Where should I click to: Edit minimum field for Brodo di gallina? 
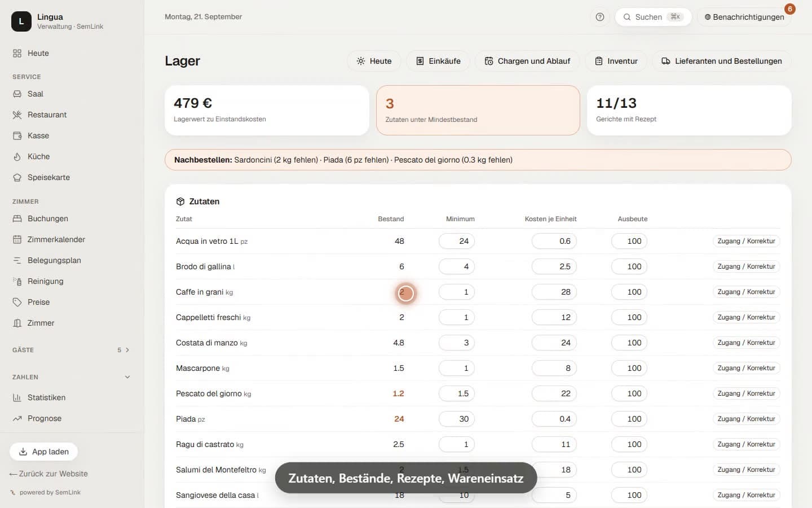point(457,266)
